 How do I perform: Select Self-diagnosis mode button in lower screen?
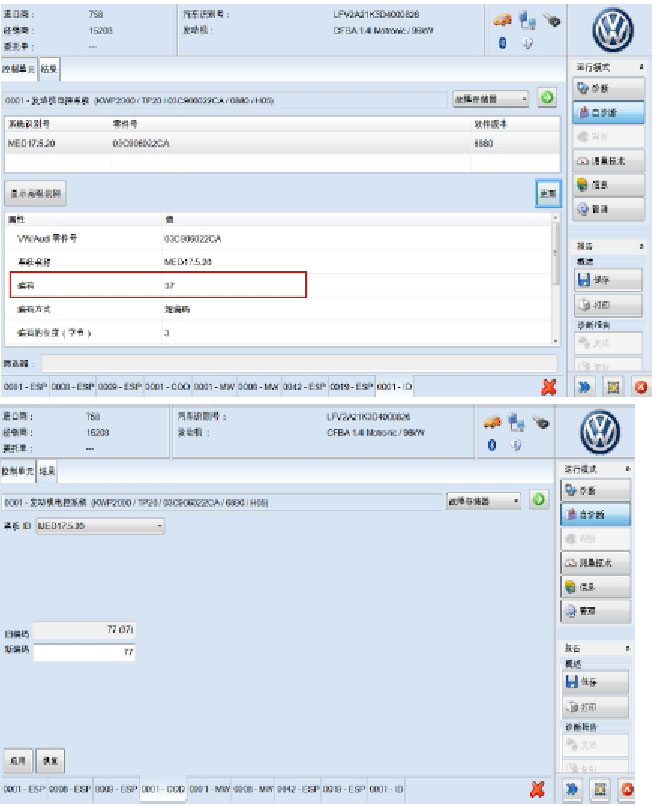(595, 515)
